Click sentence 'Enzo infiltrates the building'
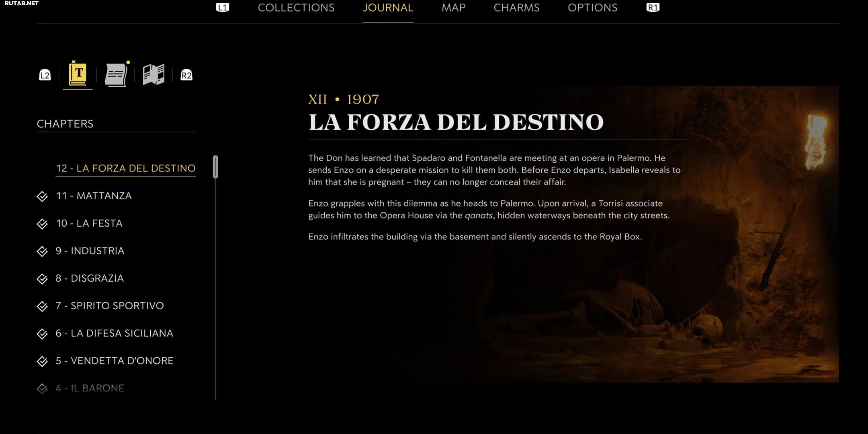 coord(475,237)
